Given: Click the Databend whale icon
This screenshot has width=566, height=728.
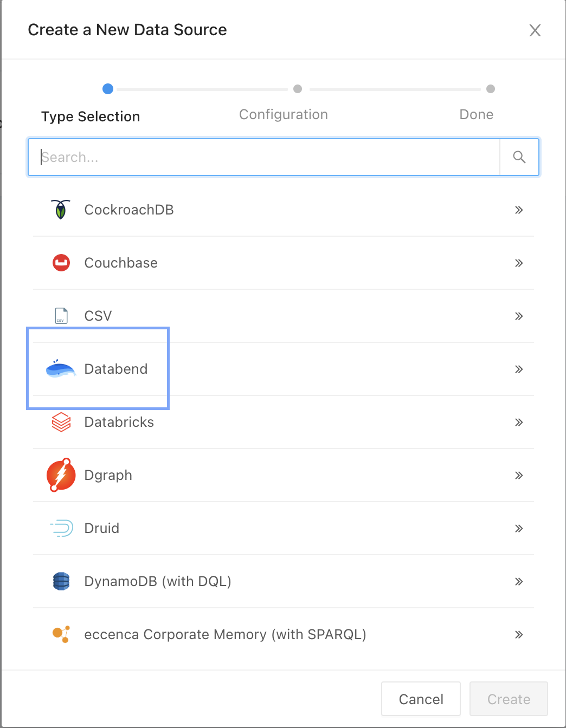Looking at the screenshot, I should click(61, 369).
